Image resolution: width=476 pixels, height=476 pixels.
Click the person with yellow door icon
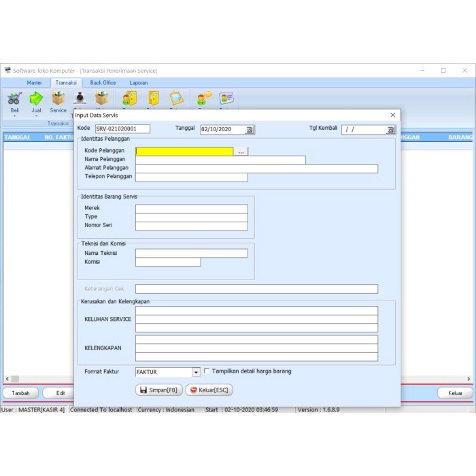pyautogui.click(x=130, y=99)
